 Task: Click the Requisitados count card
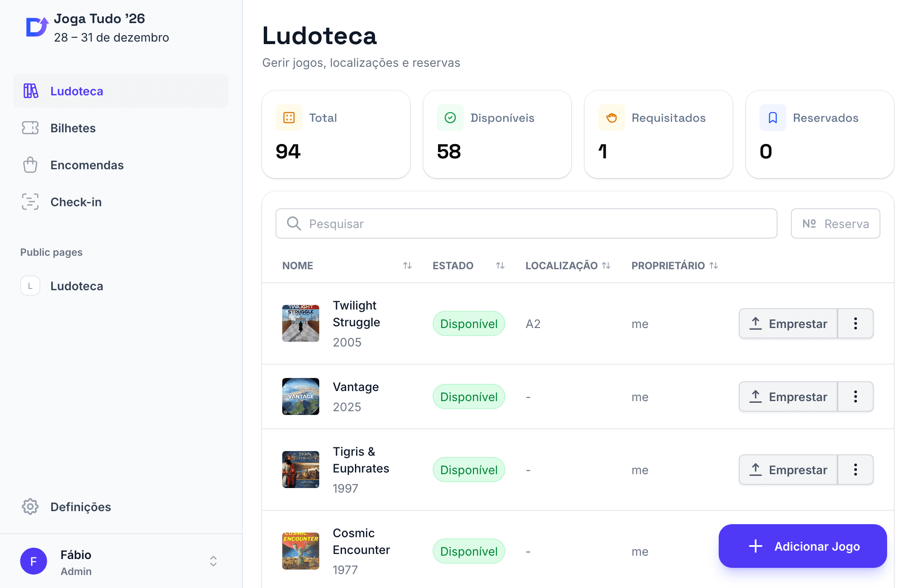pyautogui.click(x=659, y=134)
